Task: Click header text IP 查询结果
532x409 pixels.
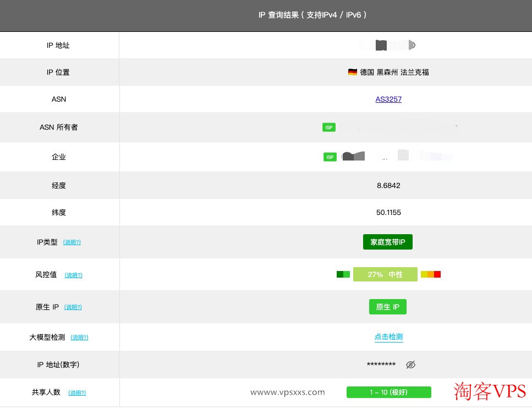Action: 278,15
